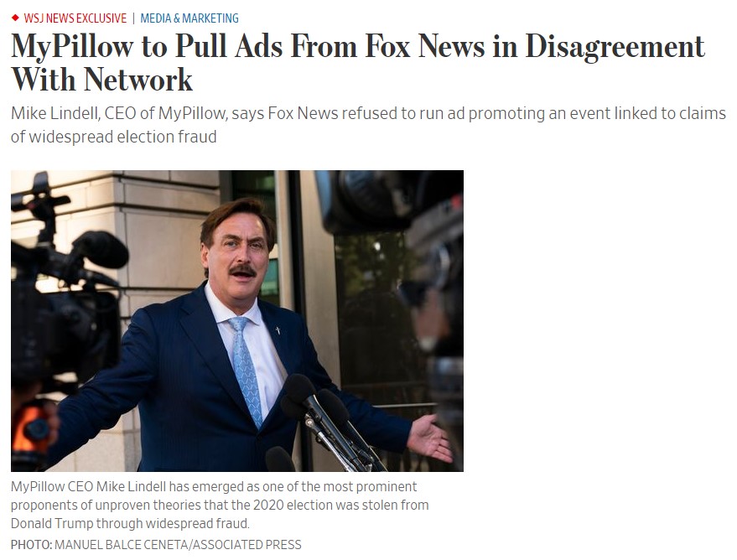Click the MyPillow to Pull Ads headline
This screenshot has height=560, width=737.
click(357, 63)
